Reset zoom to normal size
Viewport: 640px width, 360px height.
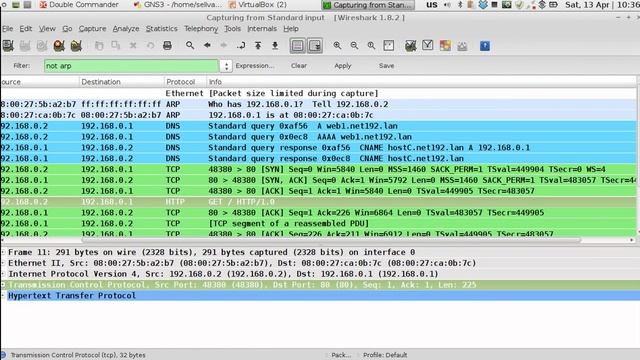[x=371, y=46]
